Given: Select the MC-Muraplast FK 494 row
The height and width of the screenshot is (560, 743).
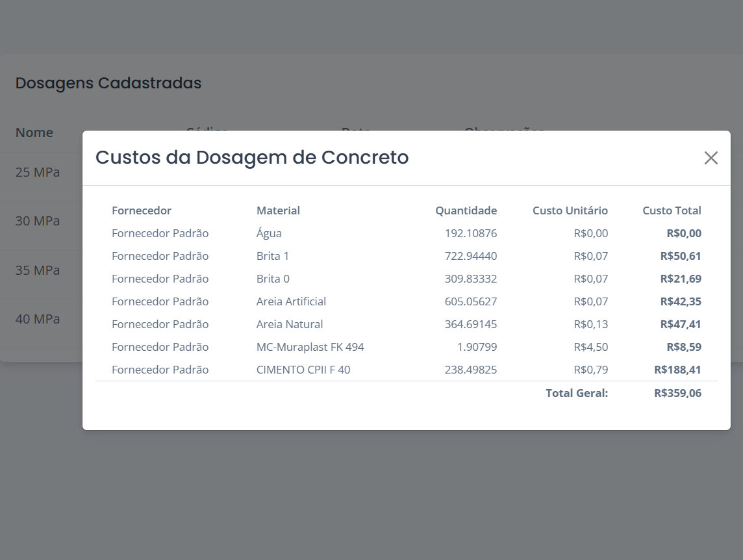Looking at the screenshot, I should (310, 347).
